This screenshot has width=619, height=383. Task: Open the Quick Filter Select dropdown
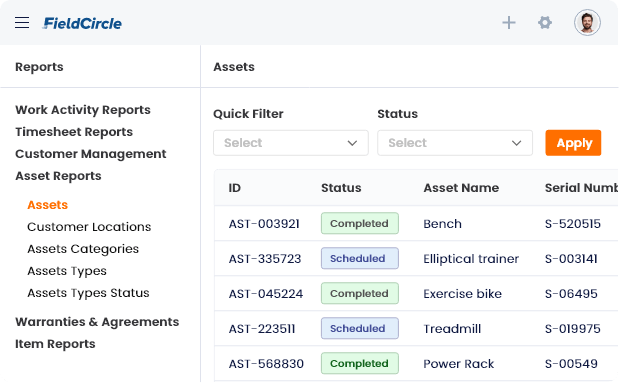click(x=291, y=143)
